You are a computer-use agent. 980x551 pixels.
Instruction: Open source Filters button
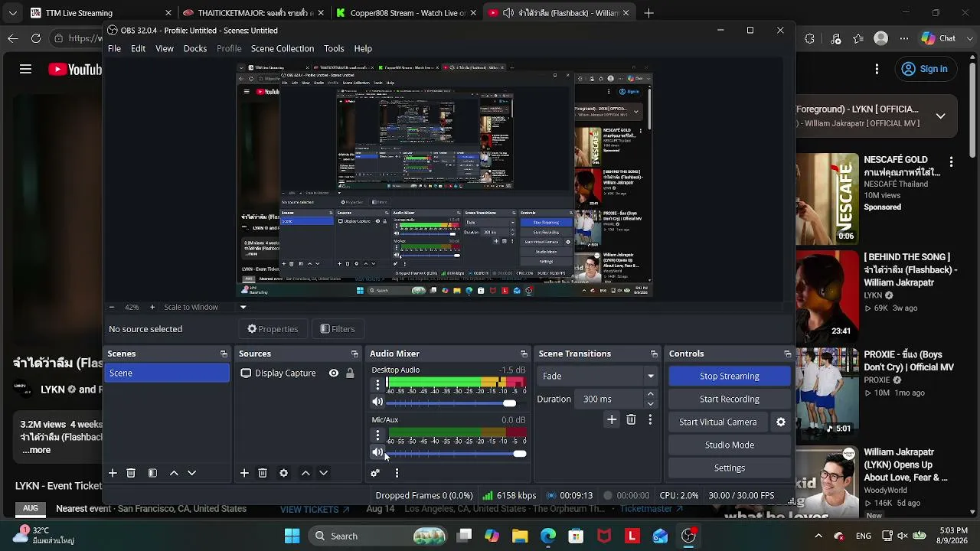338,329
